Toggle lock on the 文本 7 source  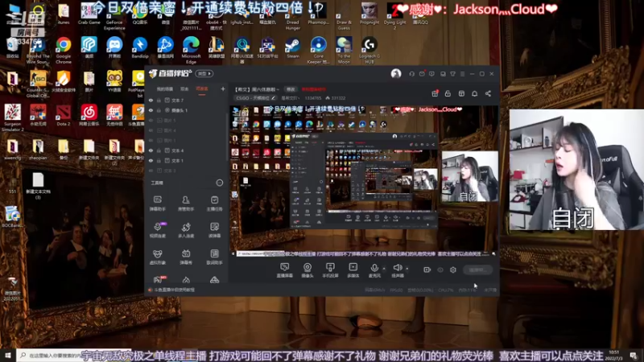point(159,100)
